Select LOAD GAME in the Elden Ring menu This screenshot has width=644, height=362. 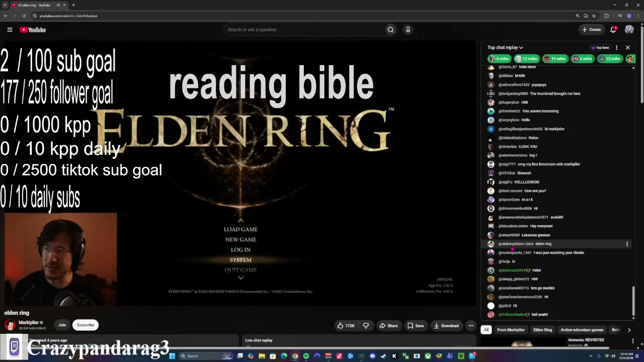coord(240,229)
